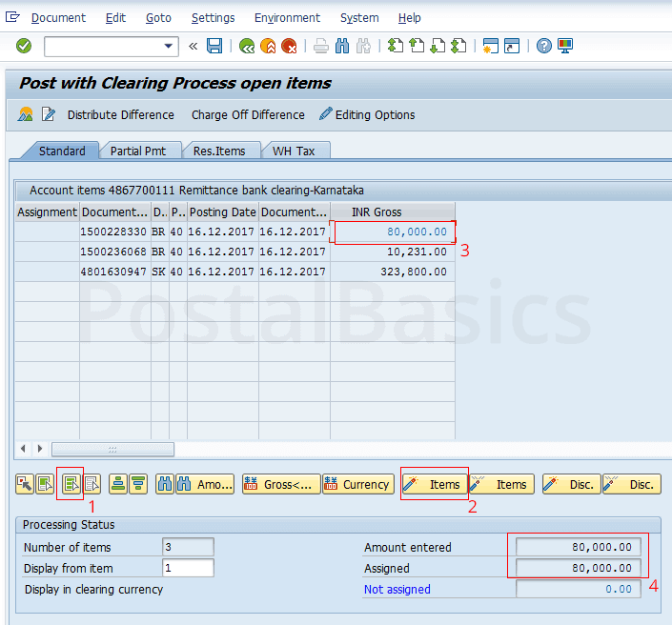Click the green Enter checkmark icon
This screenshot has height=625, width=672.
coord(24,46)
